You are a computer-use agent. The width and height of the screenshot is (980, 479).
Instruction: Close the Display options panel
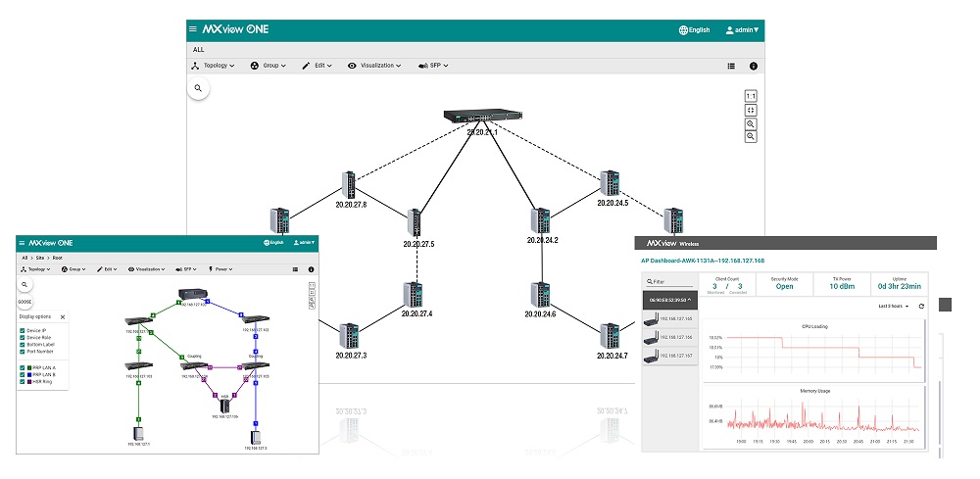pyautogui.click(x=63, y=317)
